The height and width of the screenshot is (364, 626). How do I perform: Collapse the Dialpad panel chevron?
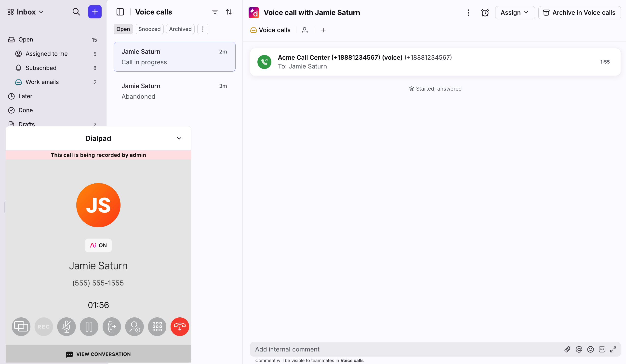click(179, 138)
